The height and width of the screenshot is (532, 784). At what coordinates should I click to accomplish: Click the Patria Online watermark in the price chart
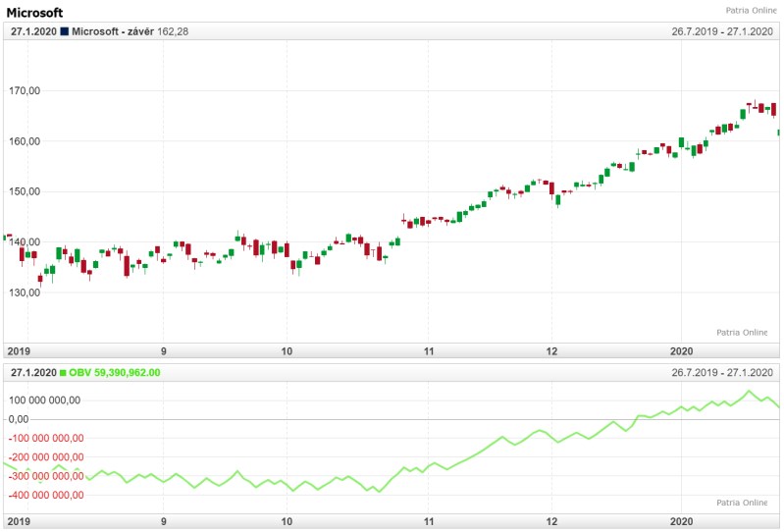coord(742,333)
